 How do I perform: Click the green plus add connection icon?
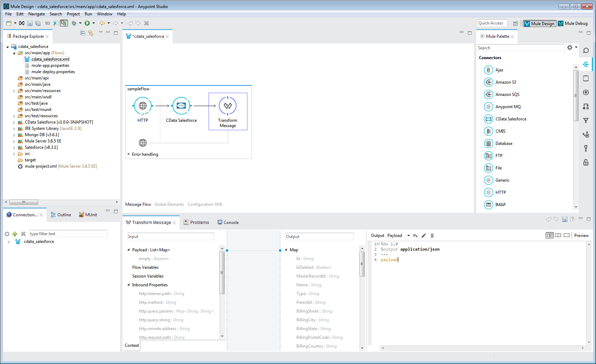tap(15, 234)
